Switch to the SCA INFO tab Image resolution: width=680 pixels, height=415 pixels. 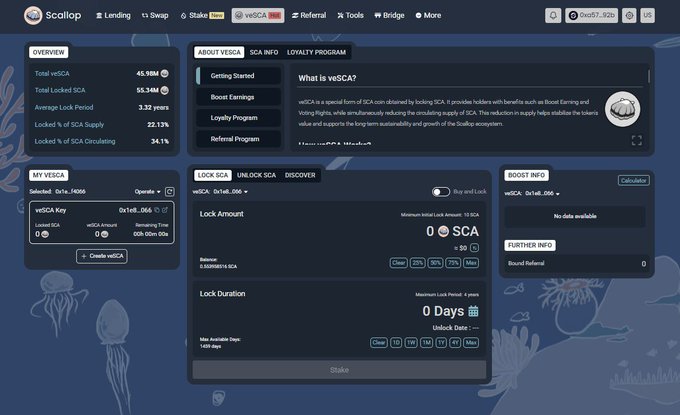pos(264,52)
